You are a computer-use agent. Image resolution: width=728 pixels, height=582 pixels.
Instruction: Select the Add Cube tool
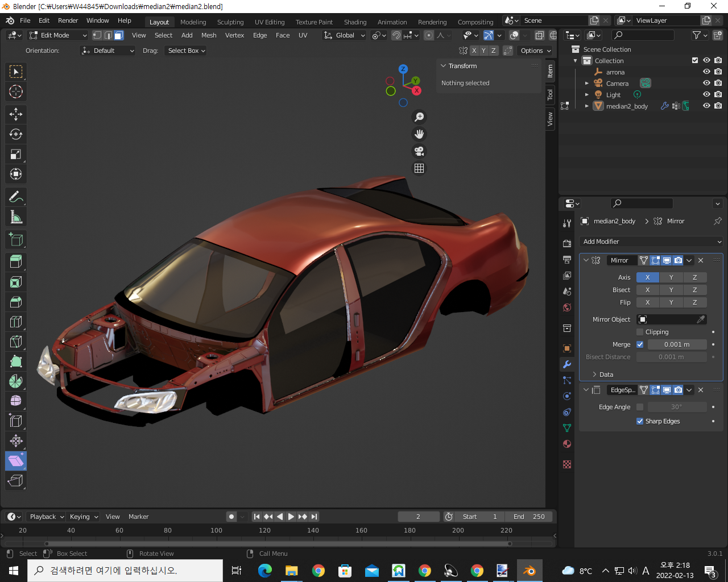(16, 239)
